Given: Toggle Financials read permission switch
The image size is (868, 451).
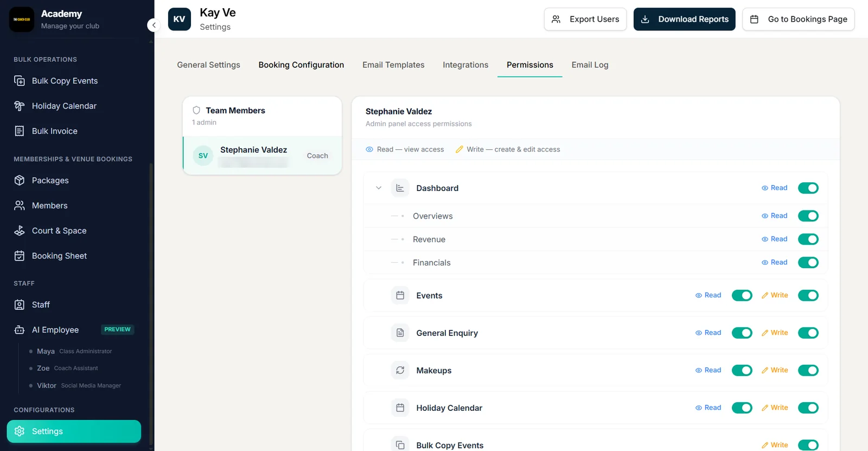Looking at the screenshot, I should [808, 262].
